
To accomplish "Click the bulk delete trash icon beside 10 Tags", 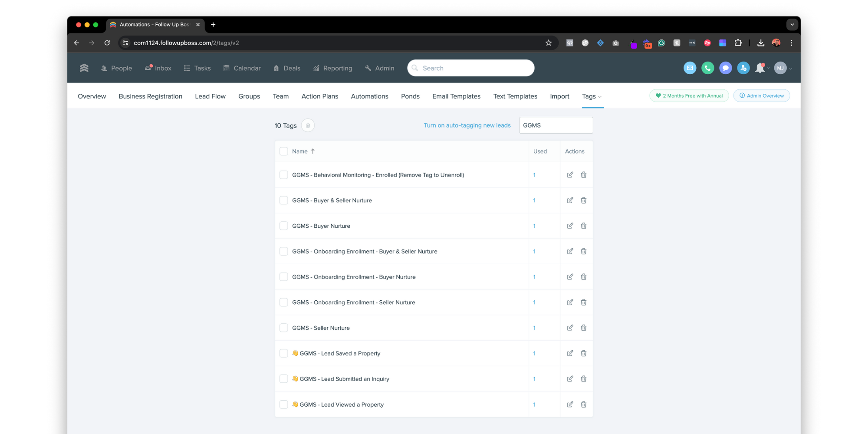I will [x=308, y=125].
